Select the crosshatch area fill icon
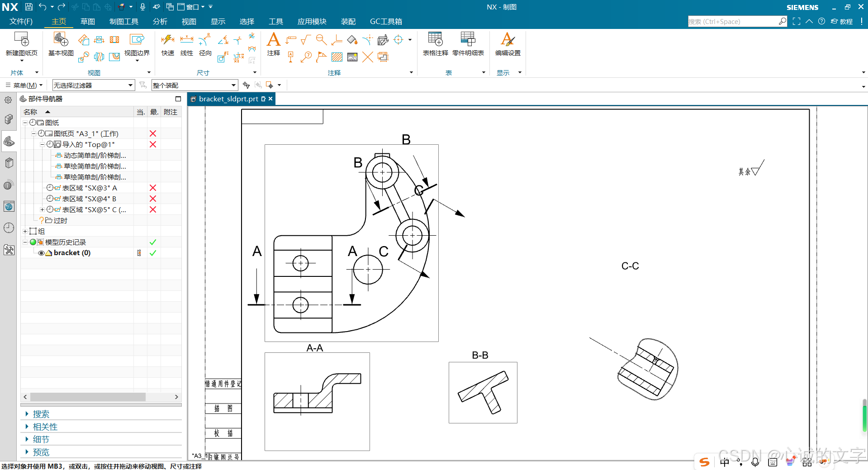This screenshot has height=470, width=868. tap(337, 57)
